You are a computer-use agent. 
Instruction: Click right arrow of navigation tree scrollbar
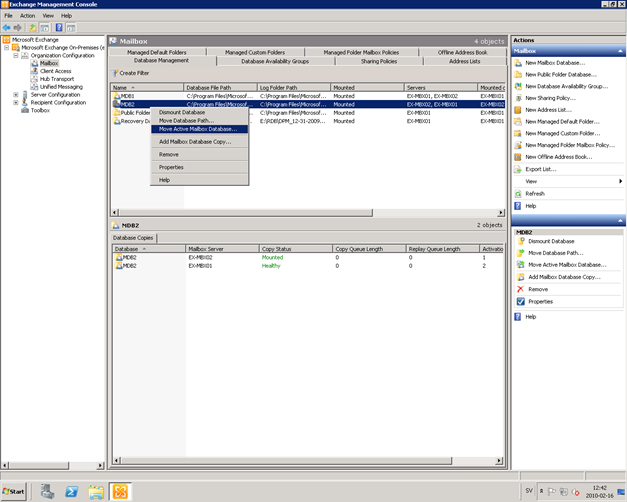pyautogui.click(x=100, y=466)
